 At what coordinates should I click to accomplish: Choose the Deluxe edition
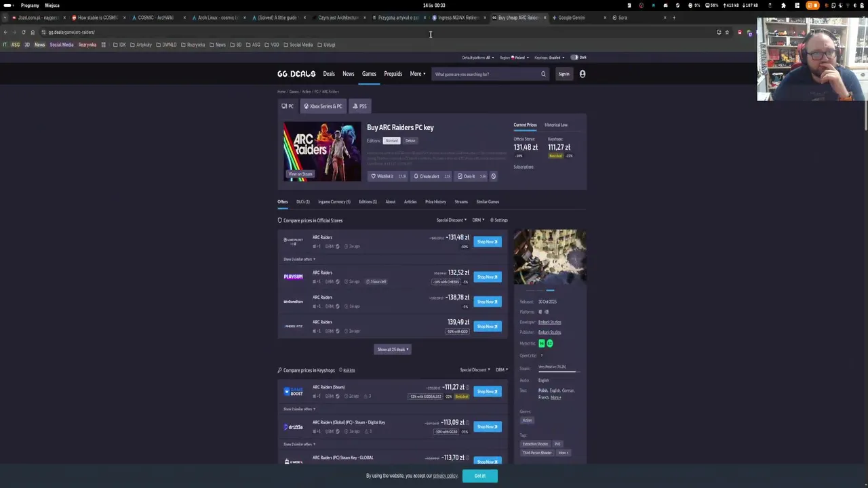[410, 141]
